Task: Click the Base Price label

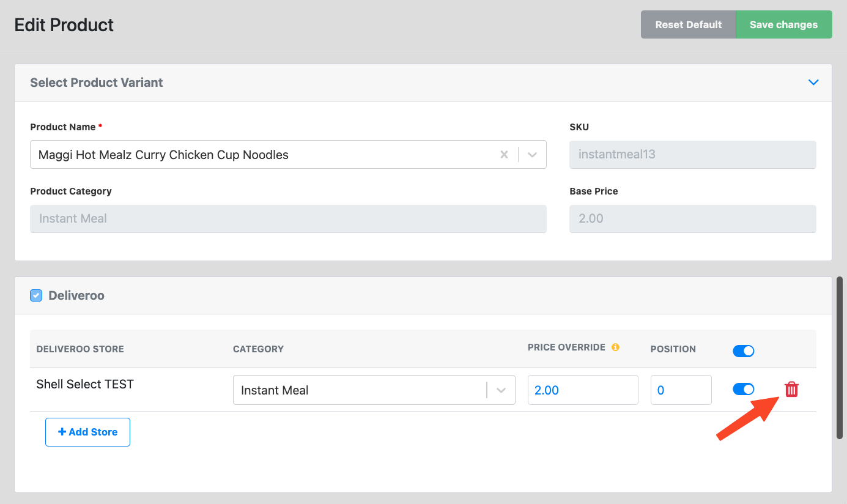Action: 594,191
